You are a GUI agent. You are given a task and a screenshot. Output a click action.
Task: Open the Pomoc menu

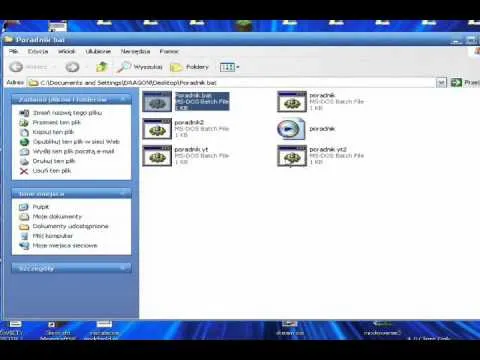pyautogui.click(x=169, y=51)
